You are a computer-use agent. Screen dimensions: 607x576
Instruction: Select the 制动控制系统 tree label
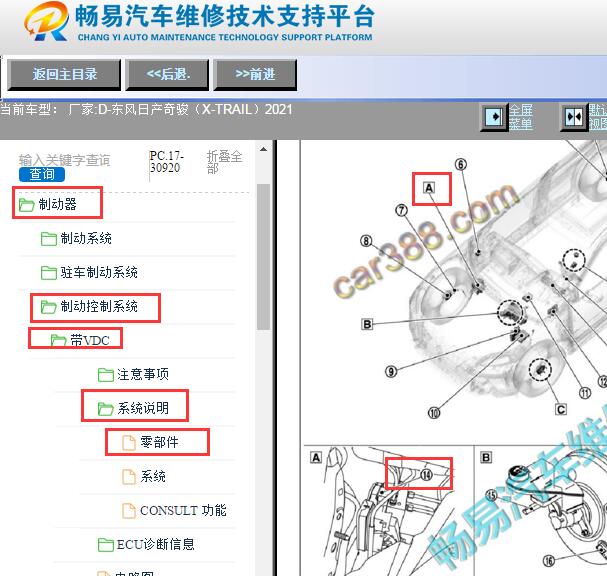[99, 306]
